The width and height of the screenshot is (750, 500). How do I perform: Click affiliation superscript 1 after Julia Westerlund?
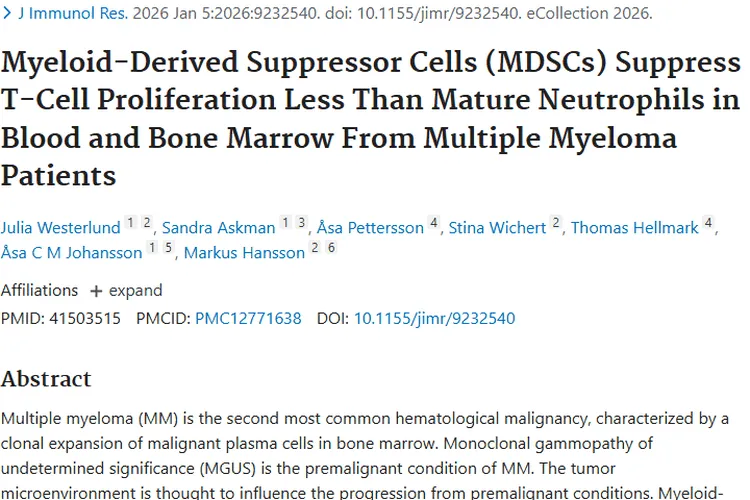[131, 223]
